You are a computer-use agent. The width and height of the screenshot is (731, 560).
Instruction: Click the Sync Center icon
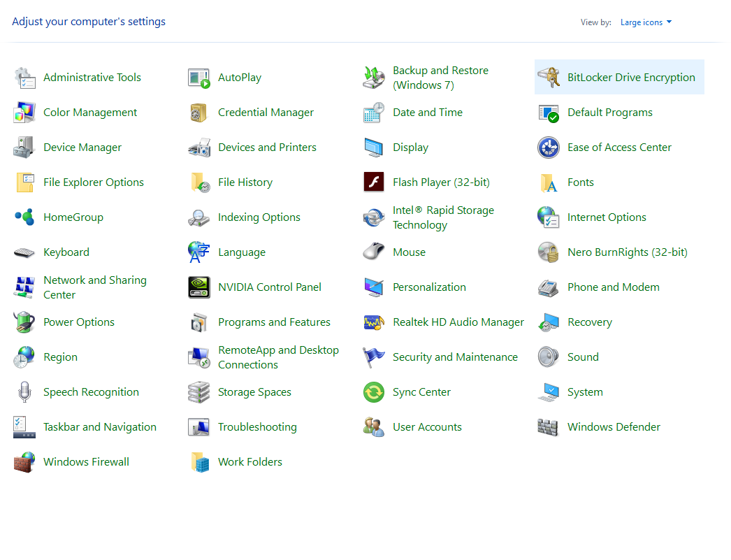(374, 392)
